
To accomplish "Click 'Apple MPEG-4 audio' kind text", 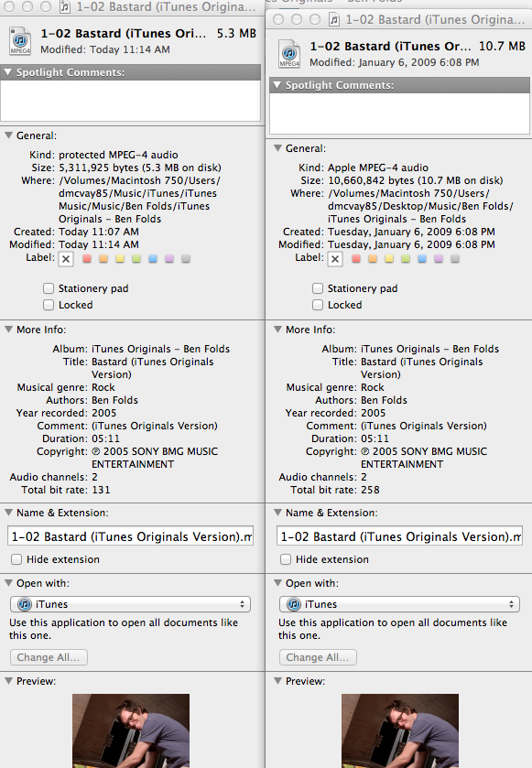I will tap(377, 168).
